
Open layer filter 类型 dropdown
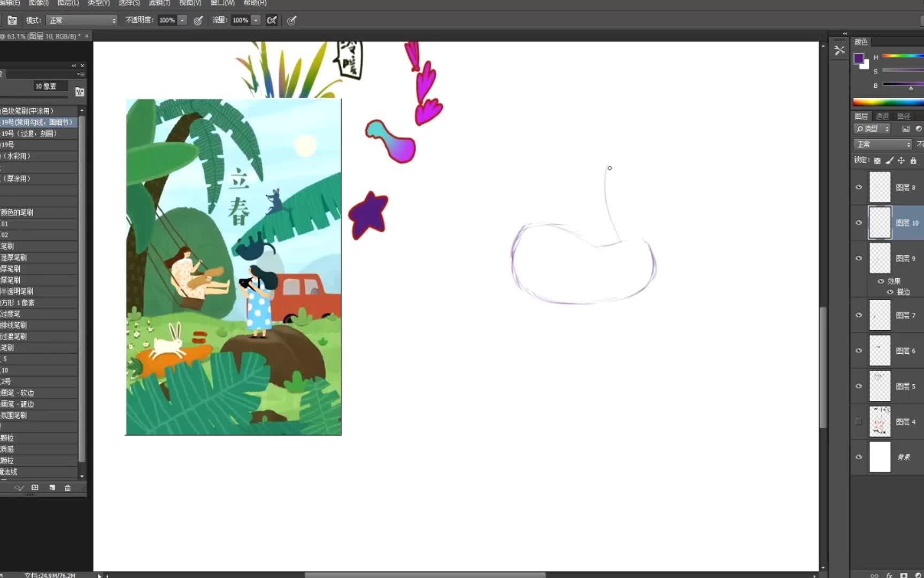pos(872,128)
